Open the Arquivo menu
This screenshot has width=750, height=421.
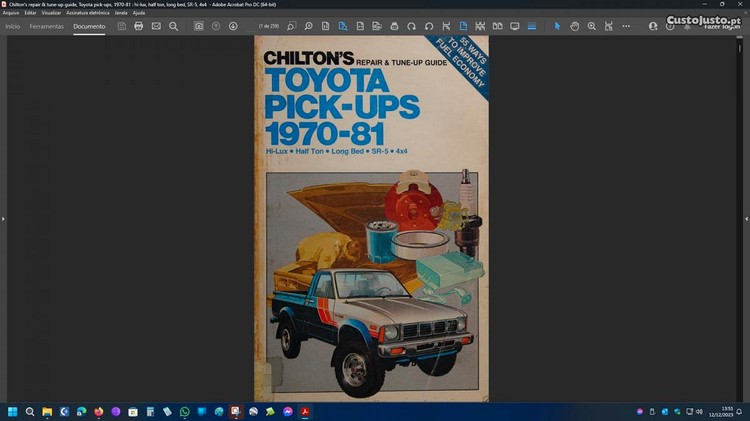(x=11, y=13)
